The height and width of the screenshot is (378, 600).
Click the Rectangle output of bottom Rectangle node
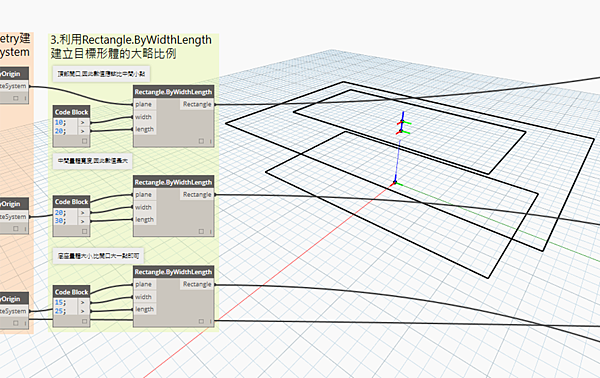(x=197, y=284)
